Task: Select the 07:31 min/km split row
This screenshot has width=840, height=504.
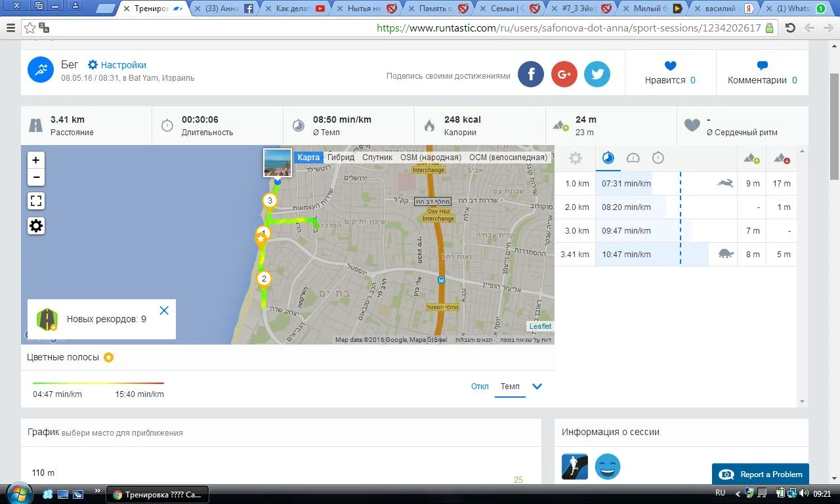Action: click(x=676, y=184)
